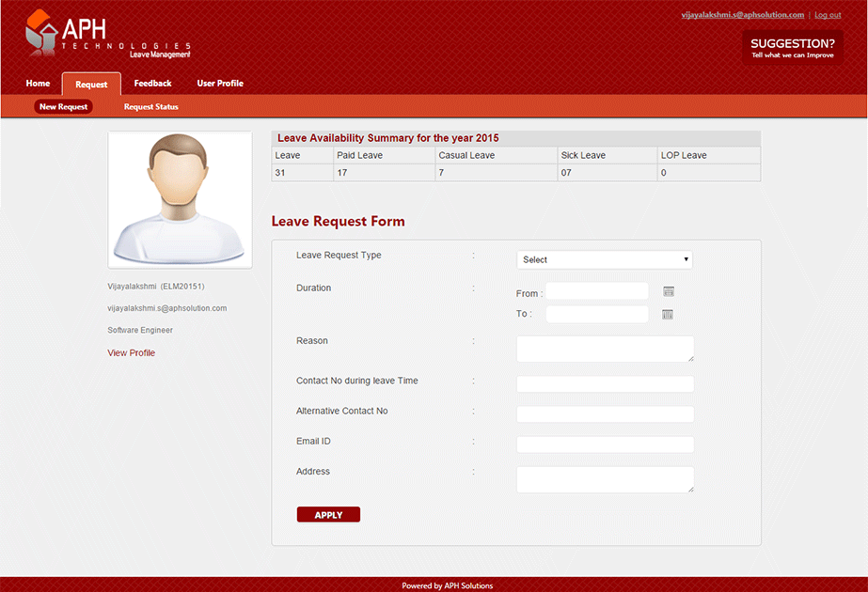Expand the Leave Request Type dropdown
This screenshot has width=868, height=592.
605,259
